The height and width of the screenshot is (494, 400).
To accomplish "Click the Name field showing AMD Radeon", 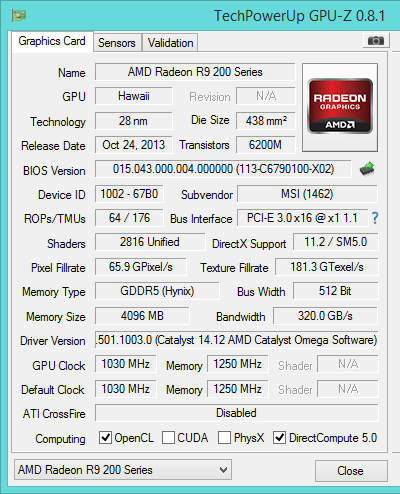I will [x=195, y=72].
